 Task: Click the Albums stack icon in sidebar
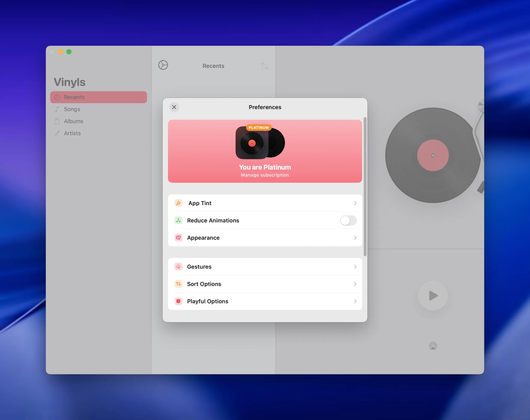point(57,121)
